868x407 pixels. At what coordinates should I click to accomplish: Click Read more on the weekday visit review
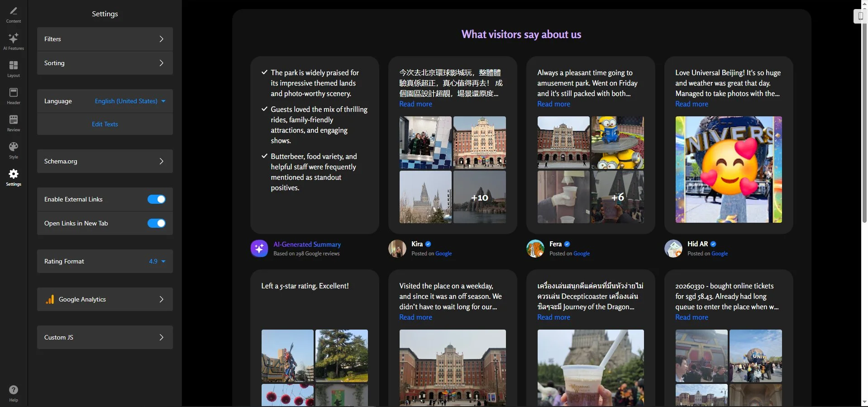(x=415, y=317)
